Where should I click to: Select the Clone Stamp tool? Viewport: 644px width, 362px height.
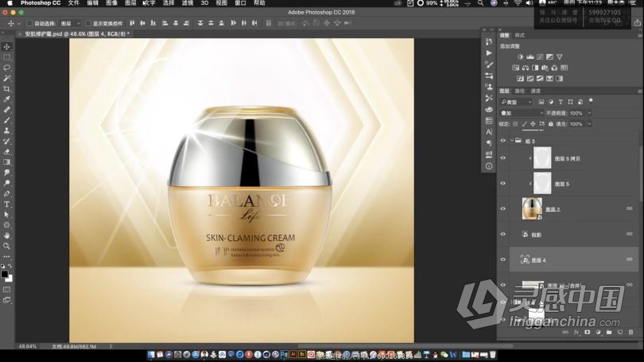[x=7, y=130]
